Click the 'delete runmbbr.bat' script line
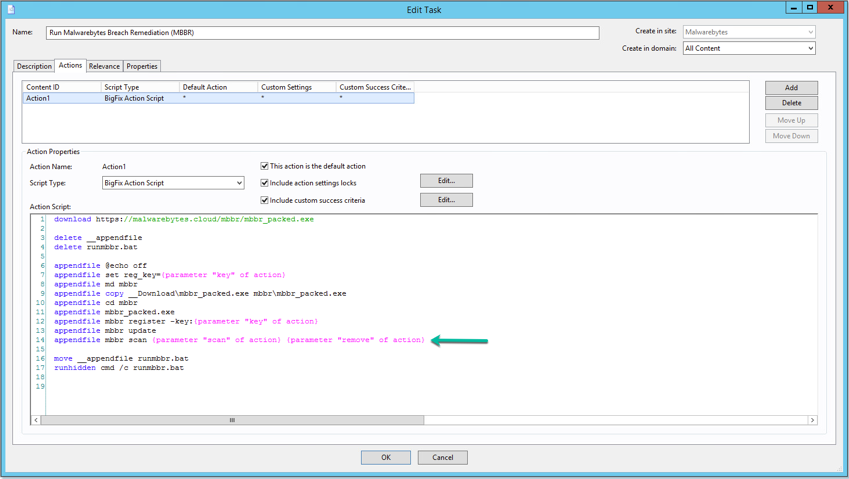The width and height of the screenshot is (849, 479). click(x=96, y=247)
